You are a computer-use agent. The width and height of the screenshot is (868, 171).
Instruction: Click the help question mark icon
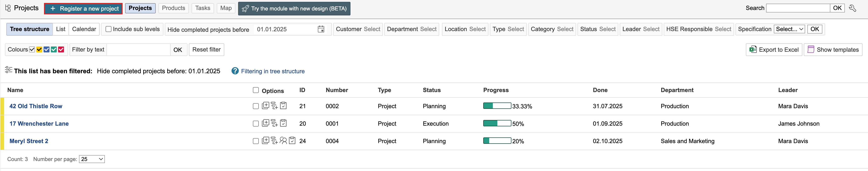tap(235, 71)
